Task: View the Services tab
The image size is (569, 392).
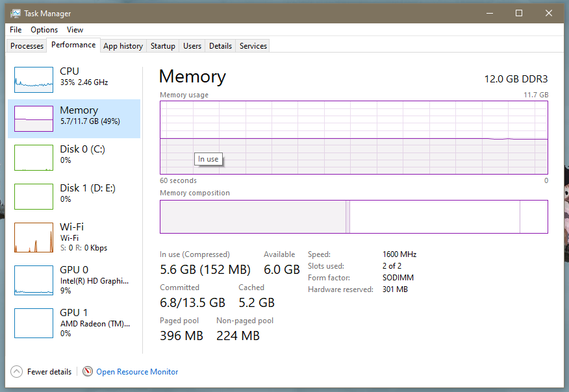Action: pos(252,45)
